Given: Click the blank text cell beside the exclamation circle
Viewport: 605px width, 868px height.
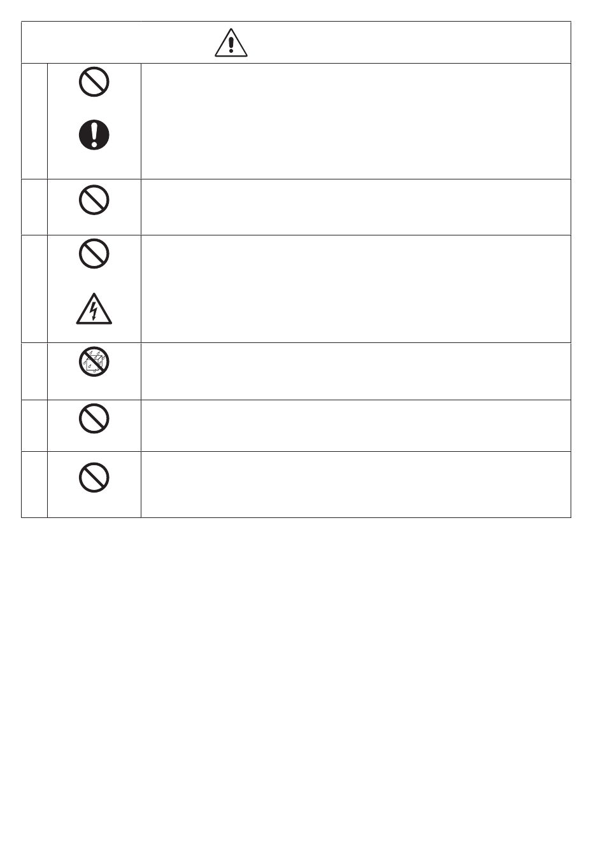Looking at the screenshot, I should [355, 121].
